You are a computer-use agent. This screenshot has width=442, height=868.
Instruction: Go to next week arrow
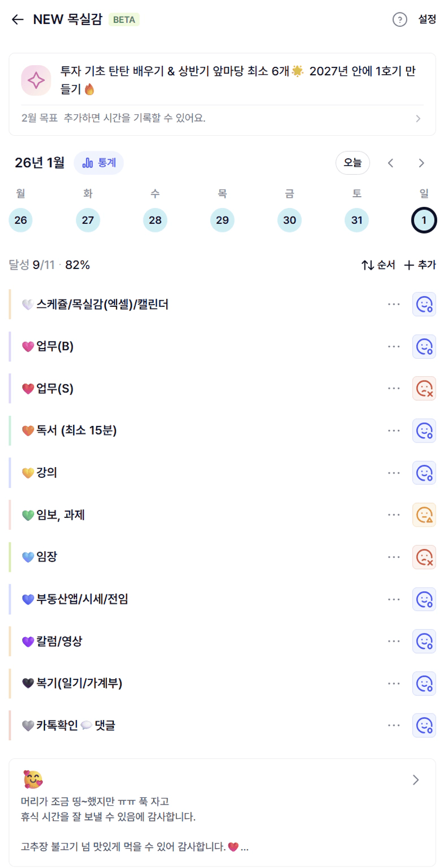pos(421,163)
